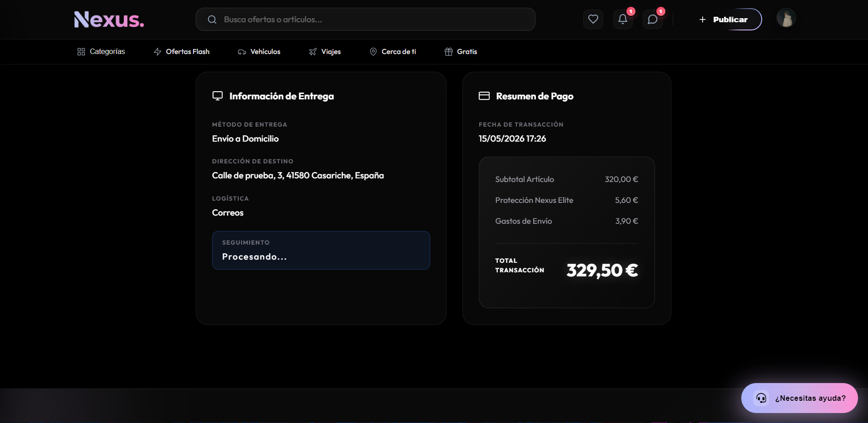Click the monitor icon by Información de Entrega

(218, 96)
